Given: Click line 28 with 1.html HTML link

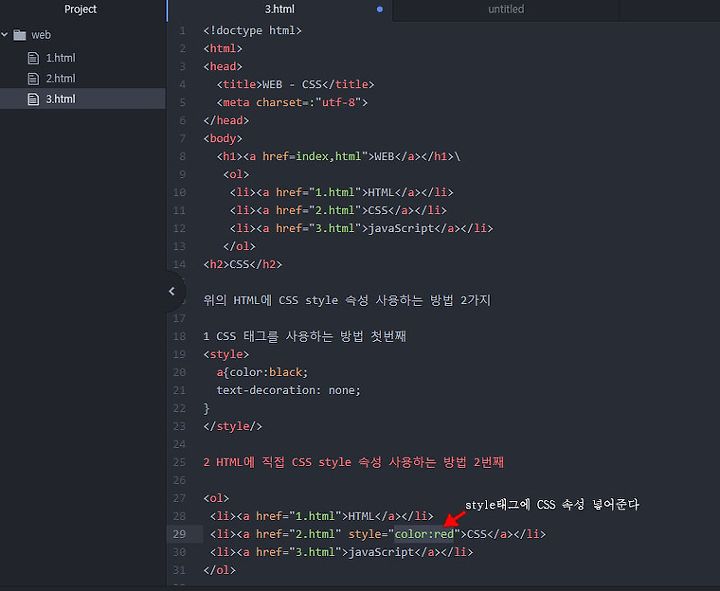Looking at the screenshot, I should (x=321, y=516).
